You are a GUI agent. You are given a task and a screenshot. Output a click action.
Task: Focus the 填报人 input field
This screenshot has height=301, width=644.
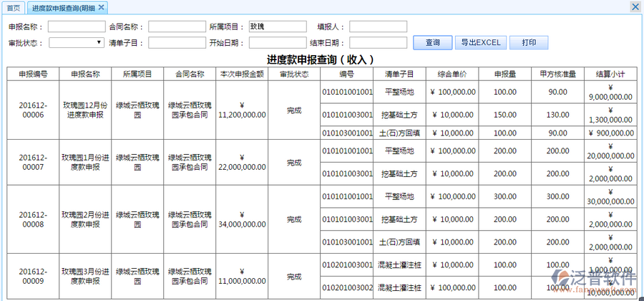(378, 27)
